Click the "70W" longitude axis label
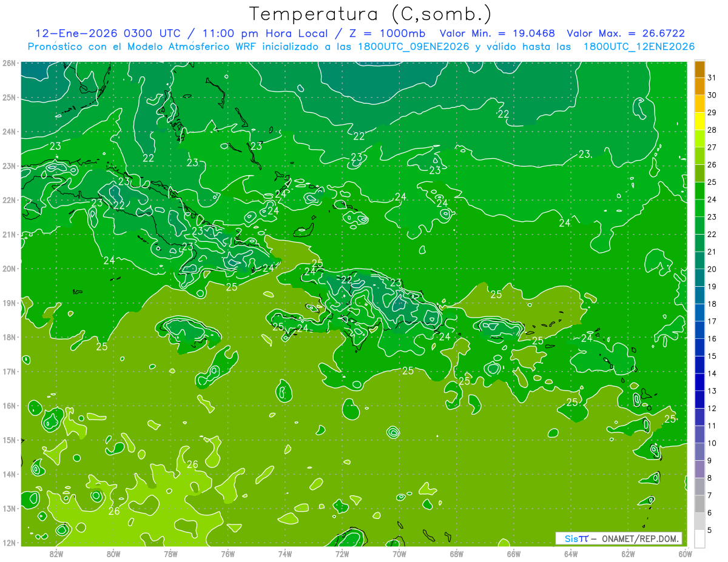 (399, 553)
